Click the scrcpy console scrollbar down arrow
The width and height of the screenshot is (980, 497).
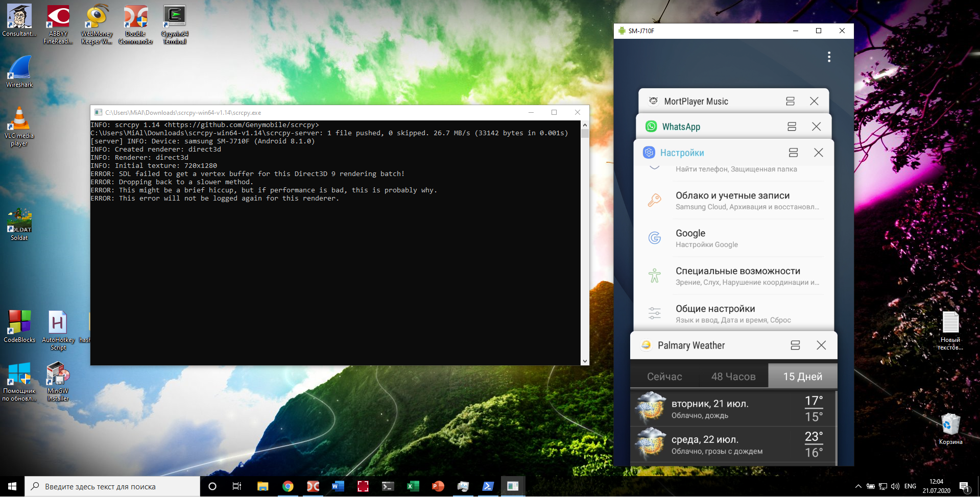[x=585, y=361]
